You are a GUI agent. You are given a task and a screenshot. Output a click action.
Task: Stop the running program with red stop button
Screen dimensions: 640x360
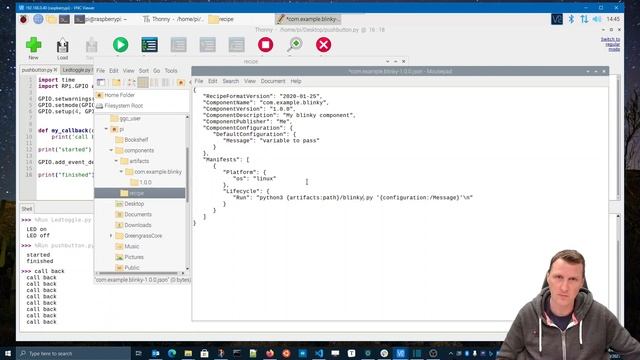point(265,44)
